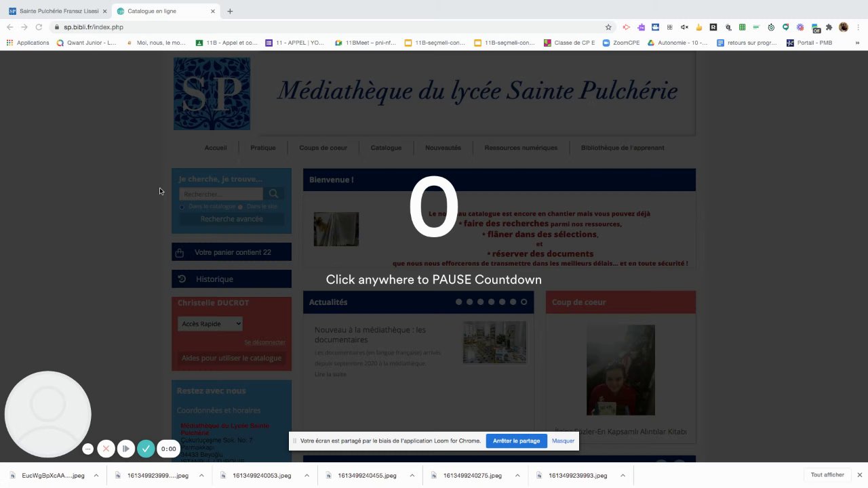Open the Applications bookmark

tap(28, 43)
